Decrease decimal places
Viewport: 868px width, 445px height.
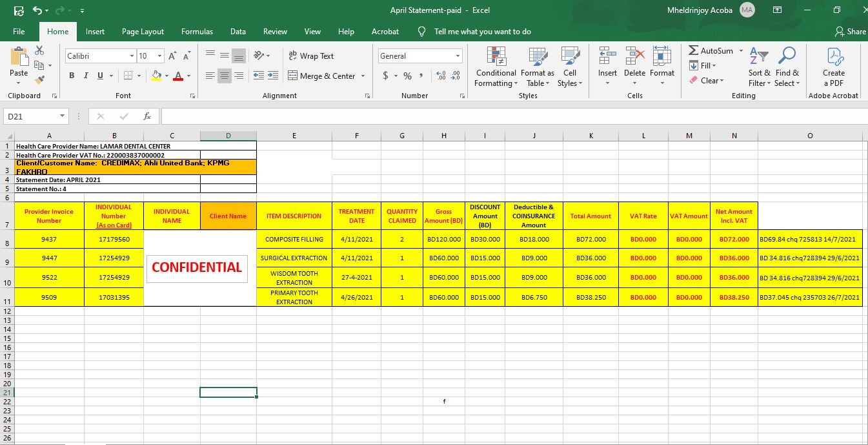[x=456, y=76]
